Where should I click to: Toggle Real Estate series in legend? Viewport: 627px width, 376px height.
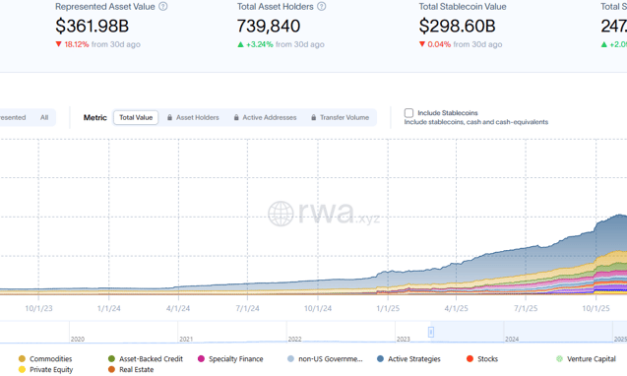pyautogui.click(x=131, y=370)
